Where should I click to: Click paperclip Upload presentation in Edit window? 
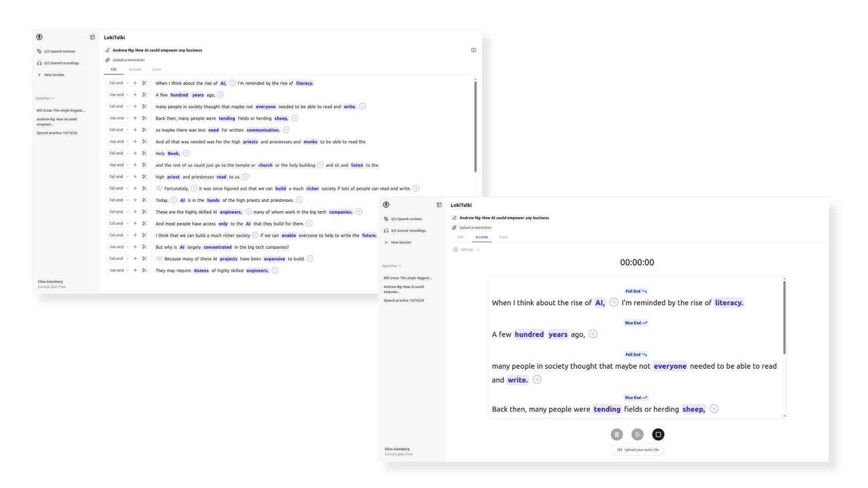tap(126, 60)
